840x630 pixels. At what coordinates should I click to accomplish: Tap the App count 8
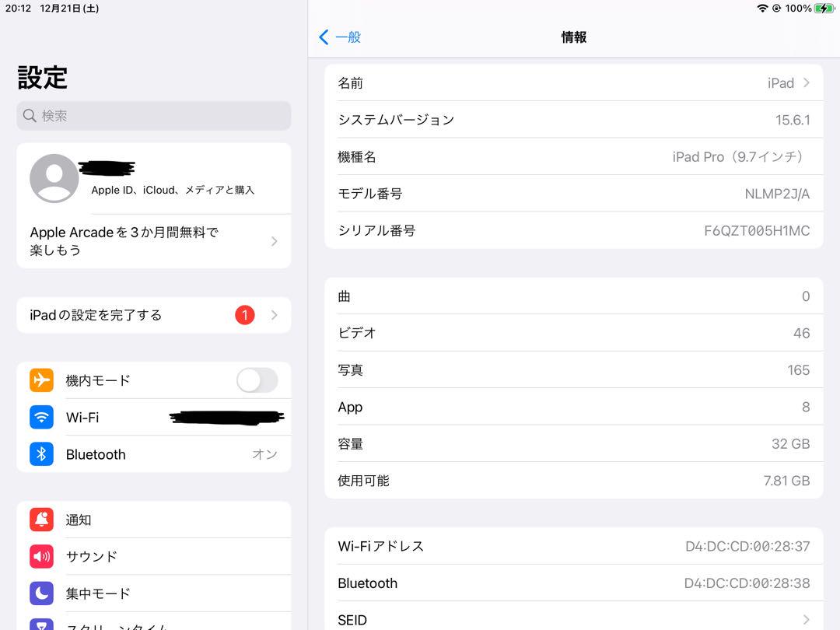coord(806,407)
